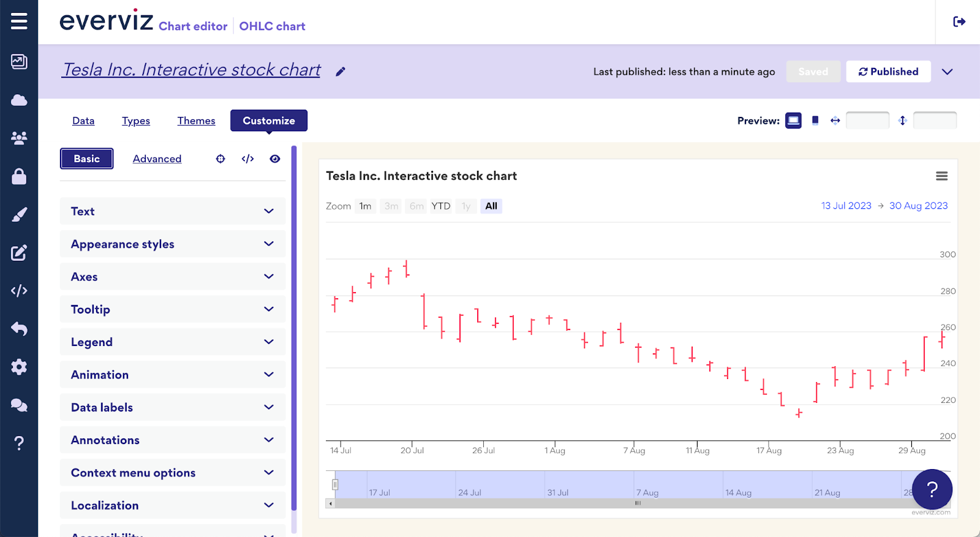Click the everviz.com credits link
Viewport: 980px width, 537px height.
pos(931,513)
